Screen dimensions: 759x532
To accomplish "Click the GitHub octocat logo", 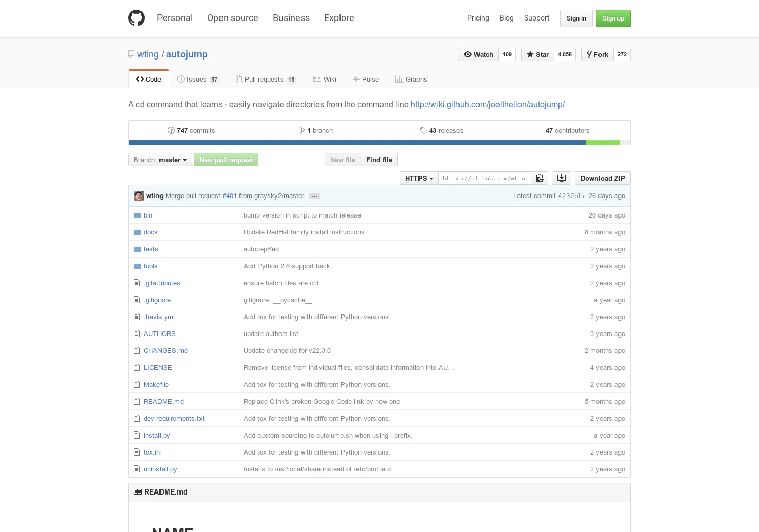I will 136,18.
